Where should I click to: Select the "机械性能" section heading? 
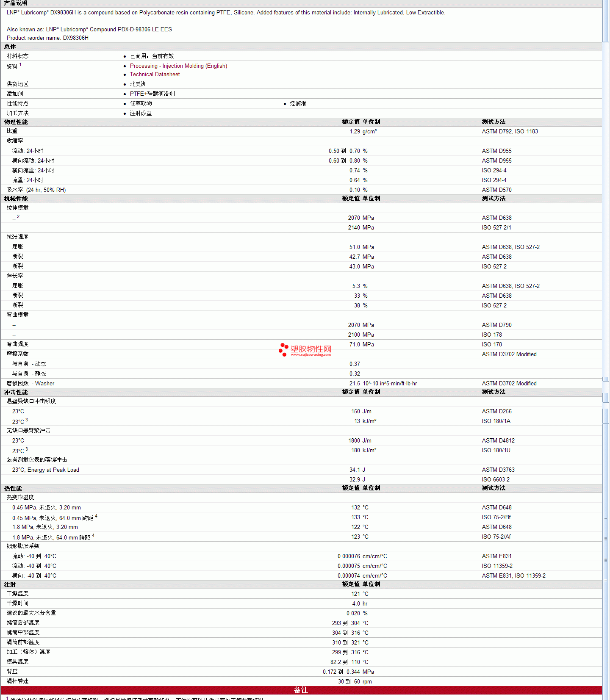point(16,199)
